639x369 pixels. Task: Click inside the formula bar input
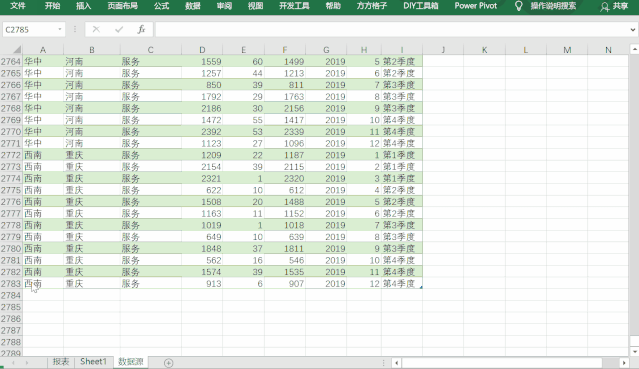(391, 30)
